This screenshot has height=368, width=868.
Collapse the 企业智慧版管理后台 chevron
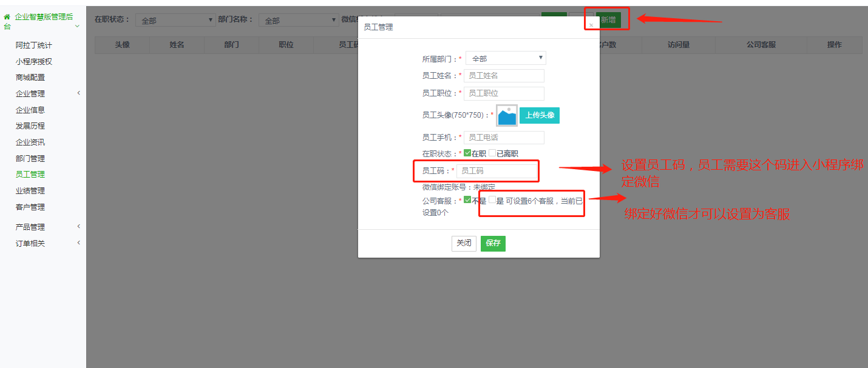click(77, 27)
